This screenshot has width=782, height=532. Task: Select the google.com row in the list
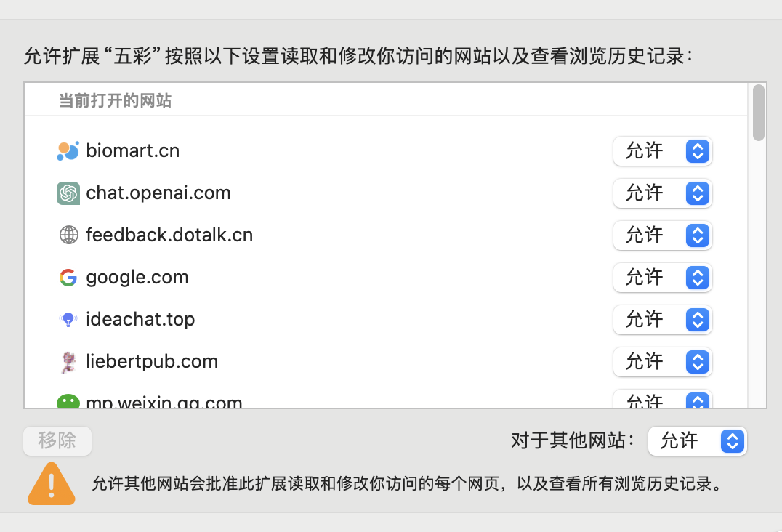(386, 278)
